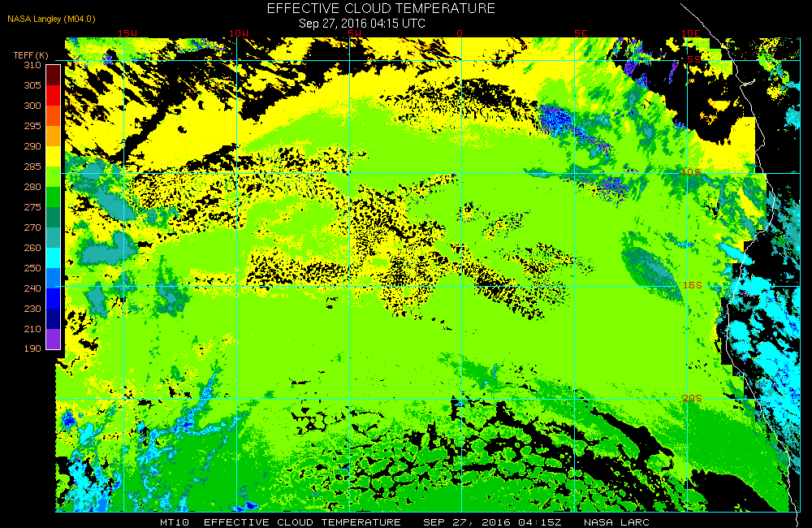Select the purple 190 K legend swatch
This screenshot has height=528, width=812.
pyautogui.click(x=54, y=339)
